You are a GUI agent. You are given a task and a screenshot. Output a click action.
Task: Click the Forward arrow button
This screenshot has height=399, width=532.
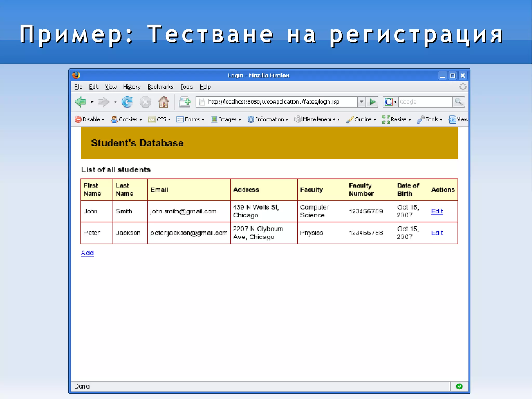103,102
